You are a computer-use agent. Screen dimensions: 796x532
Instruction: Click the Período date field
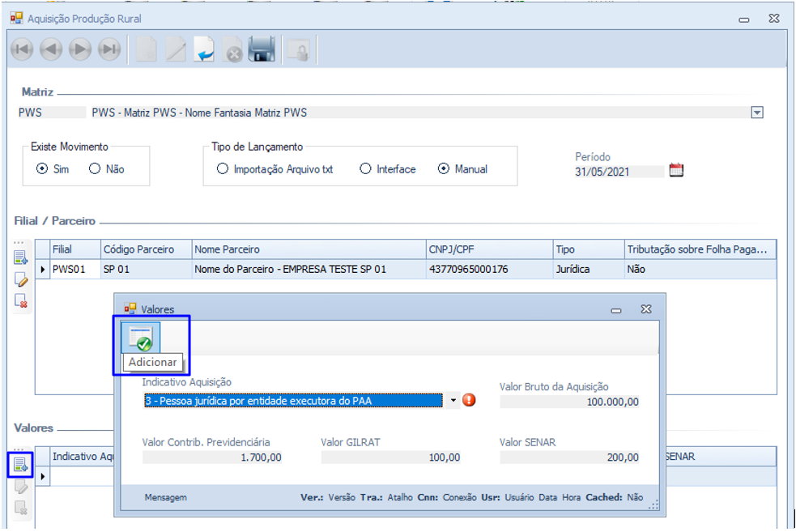[x=619, y=172]
